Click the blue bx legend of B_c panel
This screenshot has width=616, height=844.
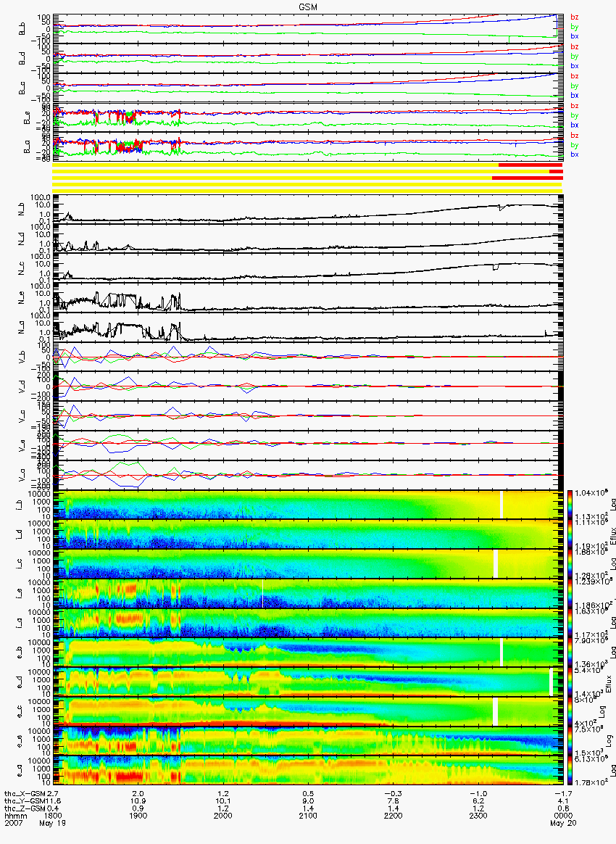tap(574, 95)
